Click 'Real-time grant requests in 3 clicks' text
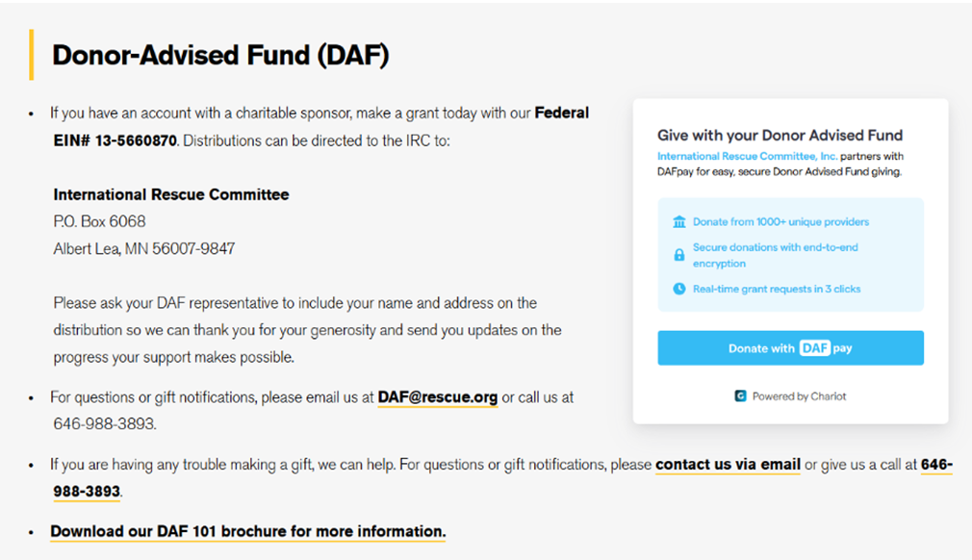The image size is (972, 560). tap(777, 289)
